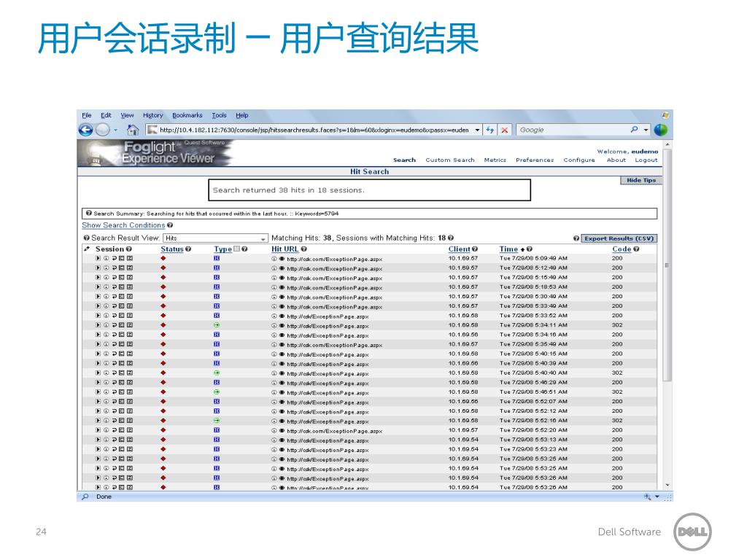Open help icon beside Time column
The image size is (747, 560).
[530, 249]
